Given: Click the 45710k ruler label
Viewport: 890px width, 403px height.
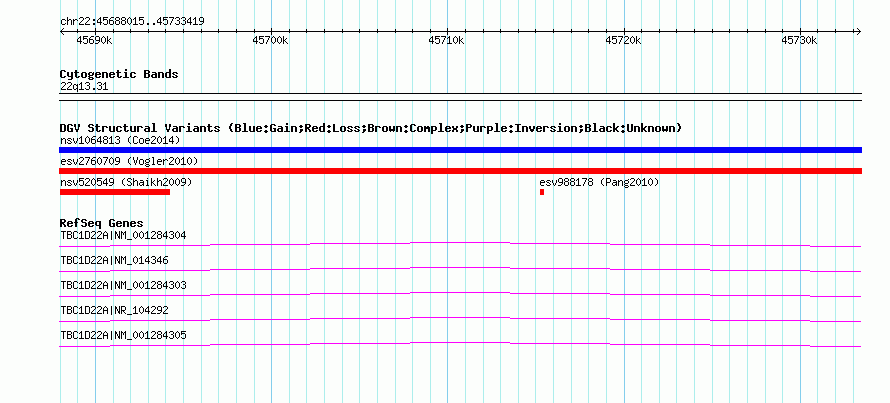Looking at the screenshot, I should 447,40.
